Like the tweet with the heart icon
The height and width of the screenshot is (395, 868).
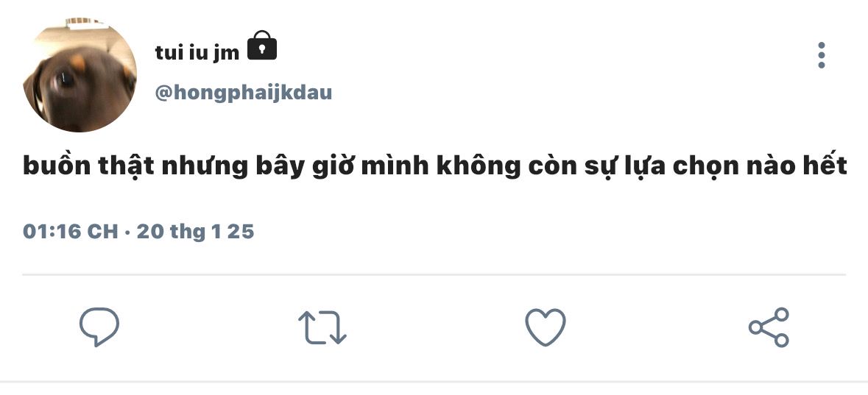pos(546,327)
